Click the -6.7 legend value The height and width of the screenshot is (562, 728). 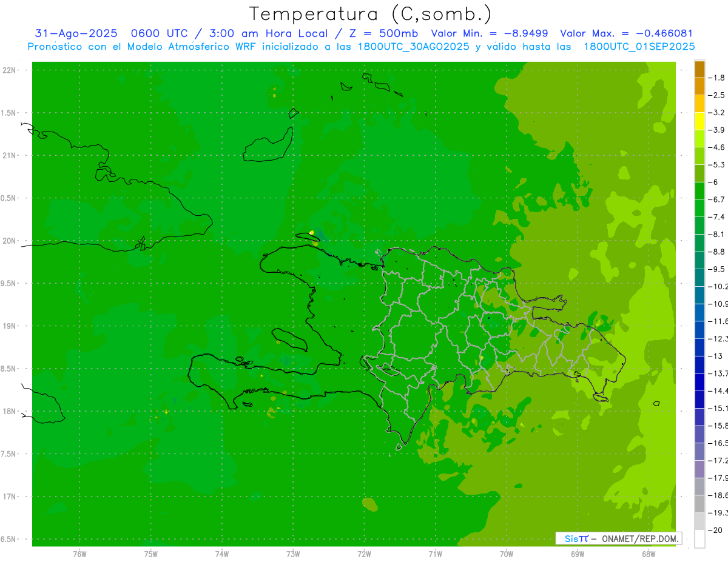717,199
